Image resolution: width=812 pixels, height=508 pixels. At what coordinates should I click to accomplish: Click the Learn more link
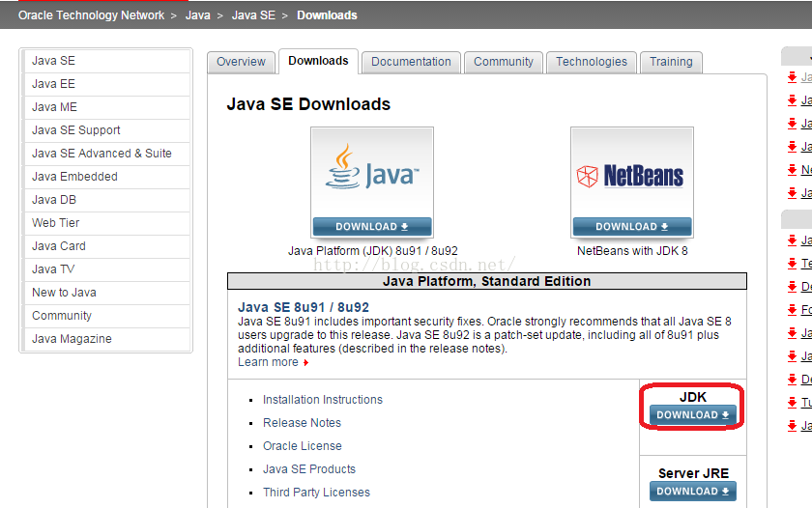tap(269, 362)
